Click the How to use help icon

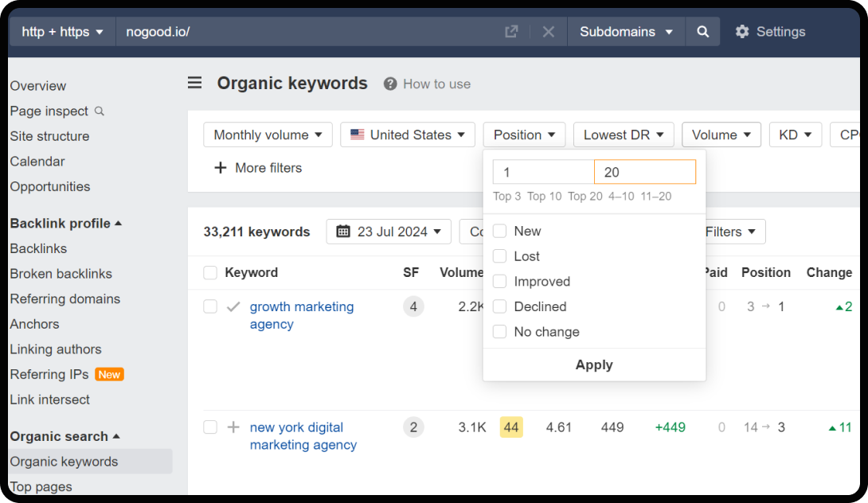[390, 84]
